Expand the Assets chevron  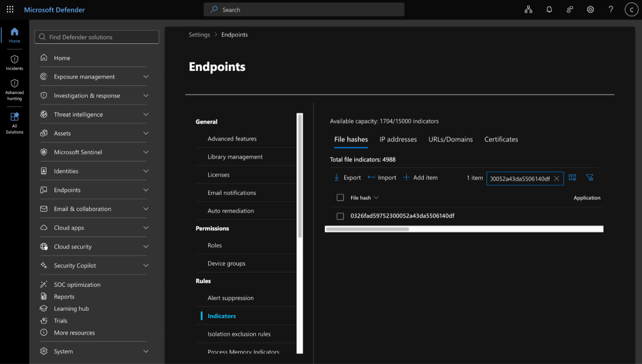click(145, 133)
